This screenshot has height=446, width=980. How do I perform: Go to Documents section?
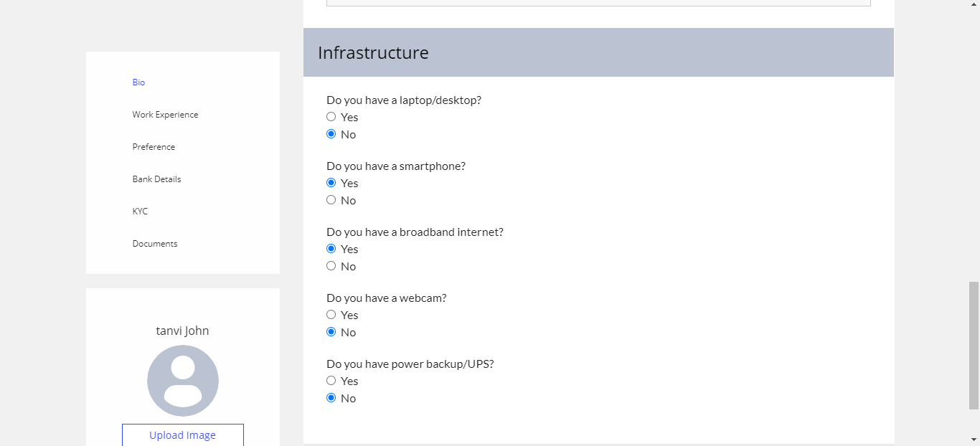point(155,244)
